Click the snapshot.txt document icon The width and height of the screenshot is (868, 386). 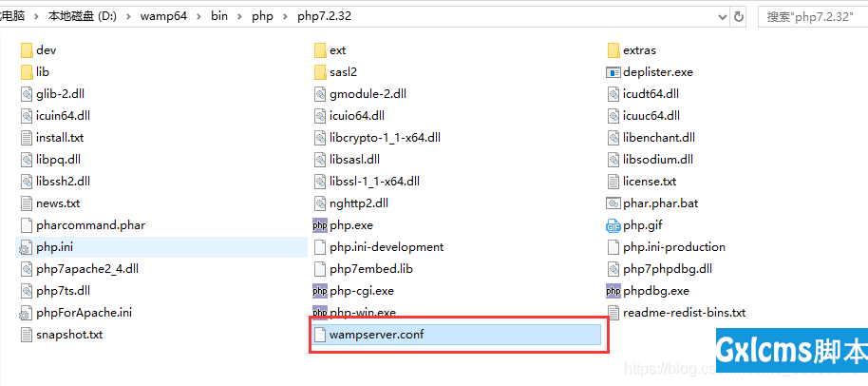pos(27,335)
